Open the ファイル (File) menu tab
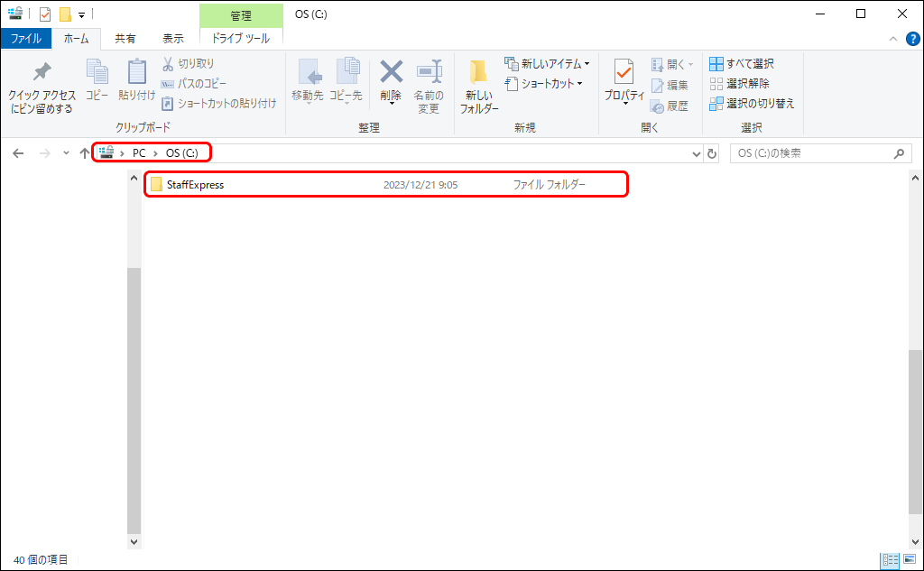924x571 pixels. [x=26, y=39]
